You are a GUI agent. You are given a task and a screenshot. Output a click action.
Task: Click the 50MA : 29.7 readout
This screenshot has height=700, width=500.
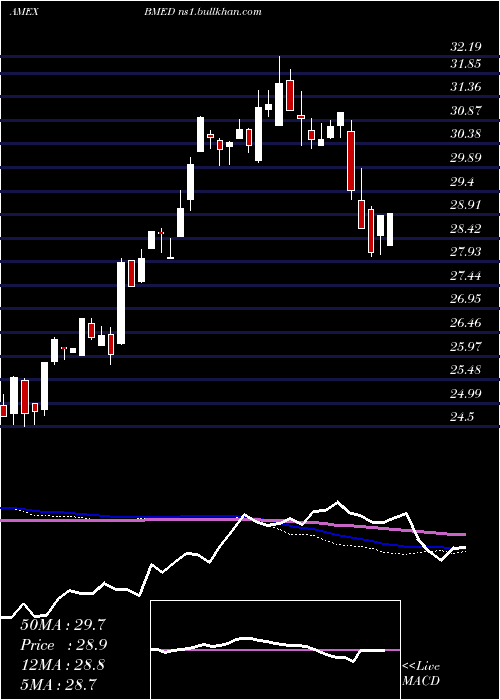click(63, 625)
